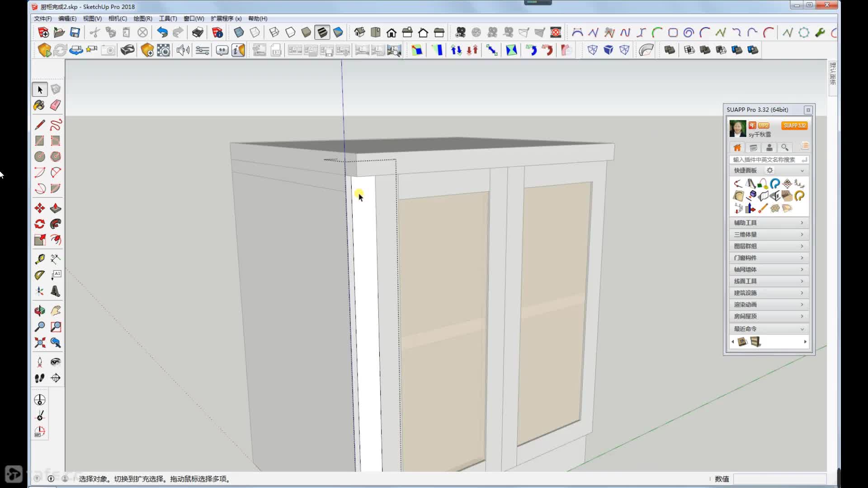
Task: Enable Shaded With Textures style
Action: [322, 32]
